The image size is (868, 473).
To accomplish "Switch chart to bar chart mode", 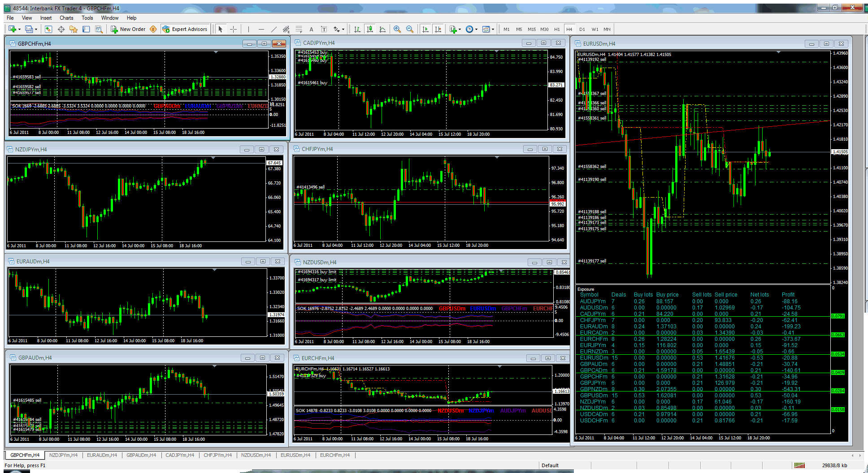I will (357, 29).
